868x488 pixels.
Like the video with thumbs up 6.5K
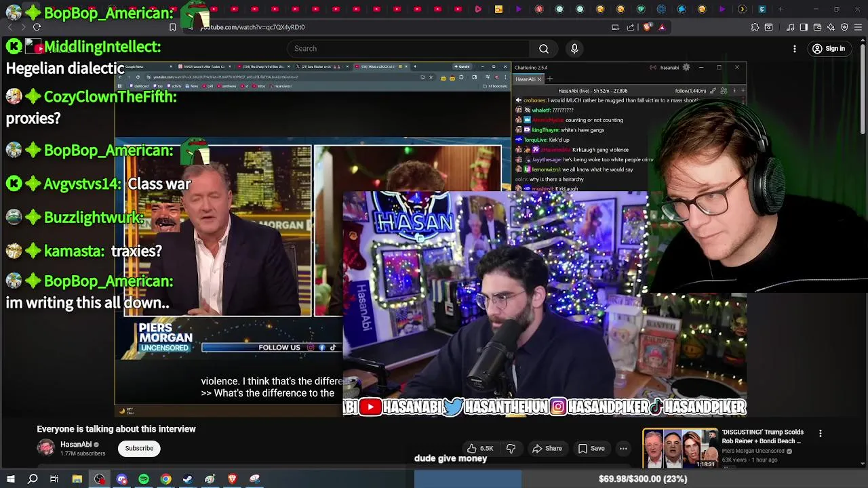click(479, 448)
